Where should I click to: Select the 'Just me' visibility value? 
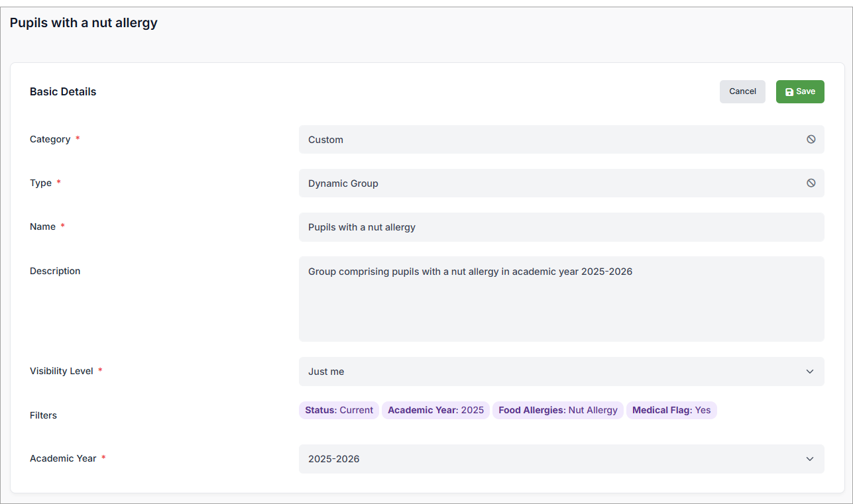click(x=326, y=372)
